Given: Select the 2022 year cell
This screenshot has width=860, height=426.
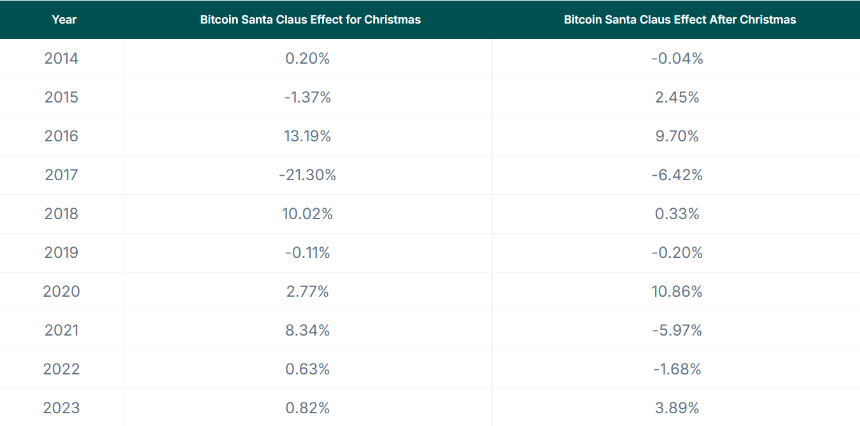Looking at the screenshot, I should tap(61, 370).
